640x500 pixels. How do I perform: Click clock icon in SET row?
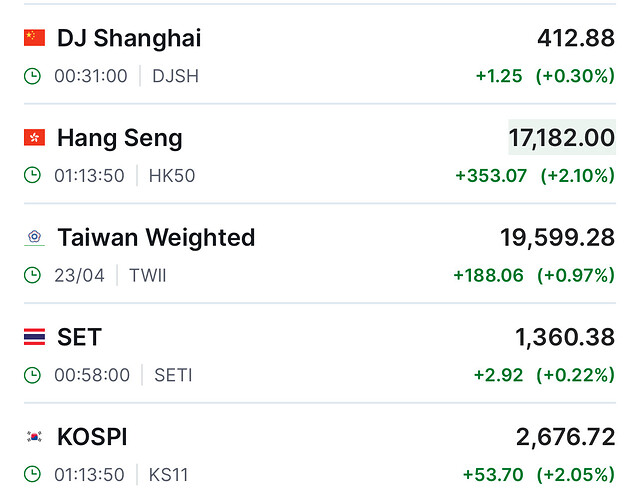(x=32, y=375)
